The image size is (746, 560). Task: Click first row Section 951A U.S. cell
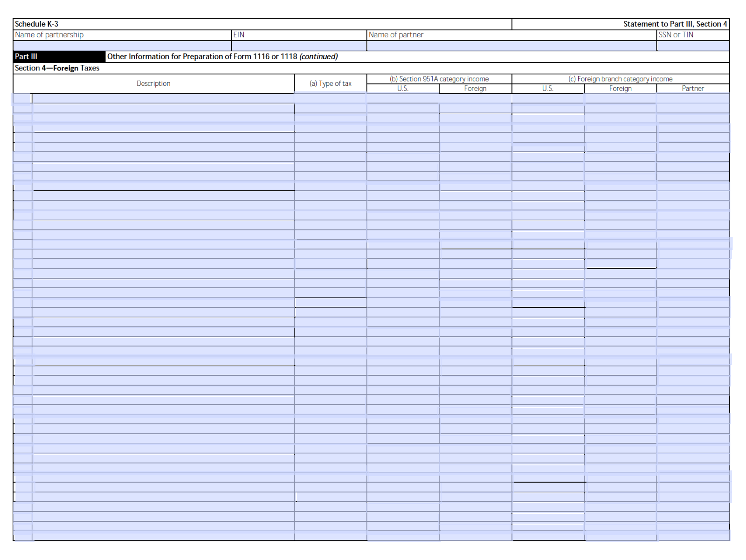(403, 98)
